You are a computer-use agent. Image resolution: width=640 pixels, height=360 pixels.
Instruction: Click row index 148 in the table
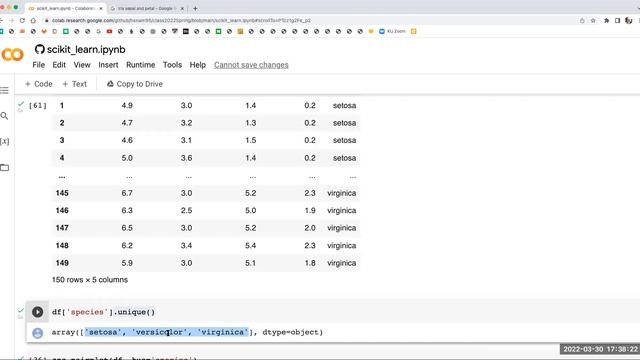[62, 246]
